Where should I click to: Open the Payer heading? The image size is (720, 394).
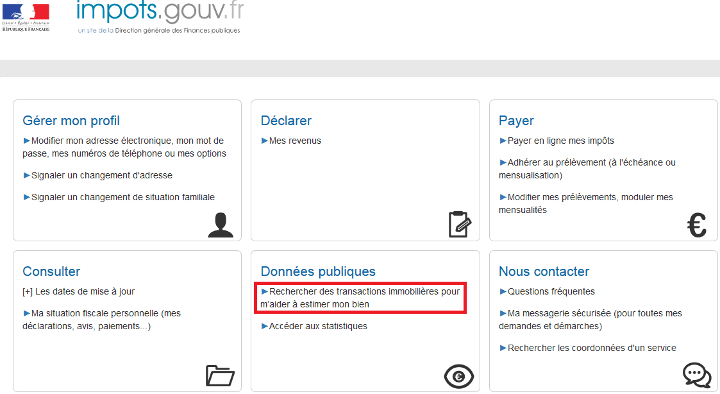516,121
